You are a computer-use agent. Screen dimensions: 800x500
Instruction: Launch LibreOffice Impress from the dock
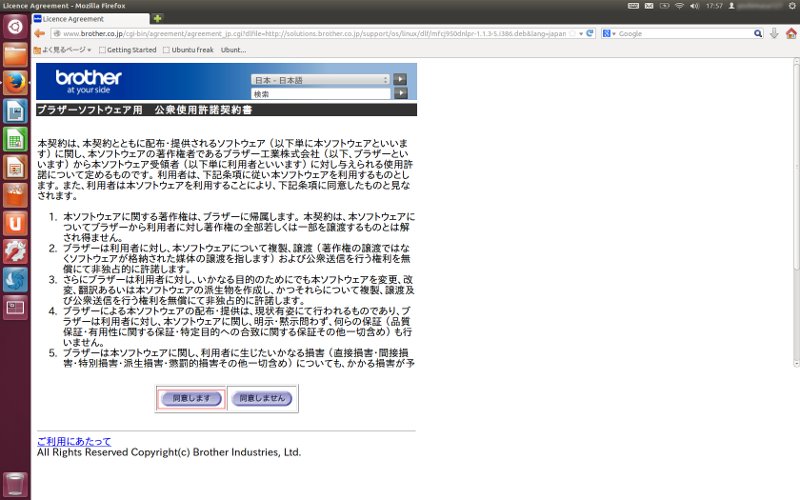tap(15, 167)
